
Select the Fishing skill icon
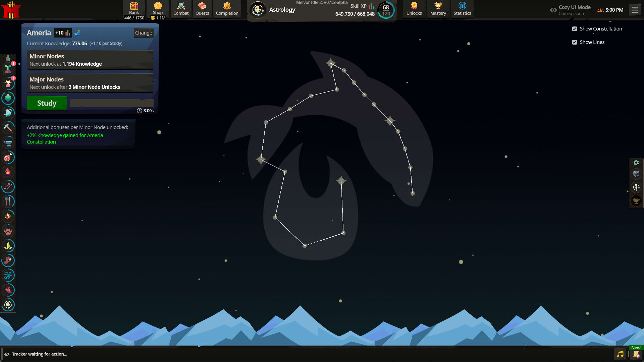pyautogui.click(x=8, y=113)
